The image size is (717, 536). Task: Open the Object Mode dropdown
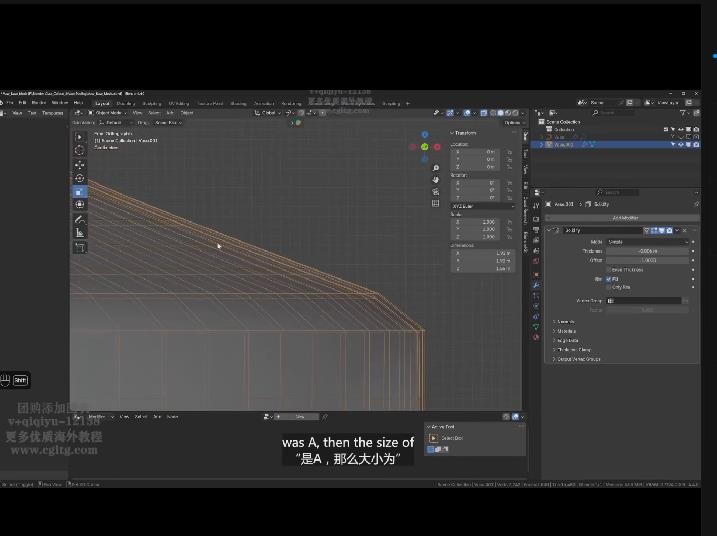coord(108,113)
